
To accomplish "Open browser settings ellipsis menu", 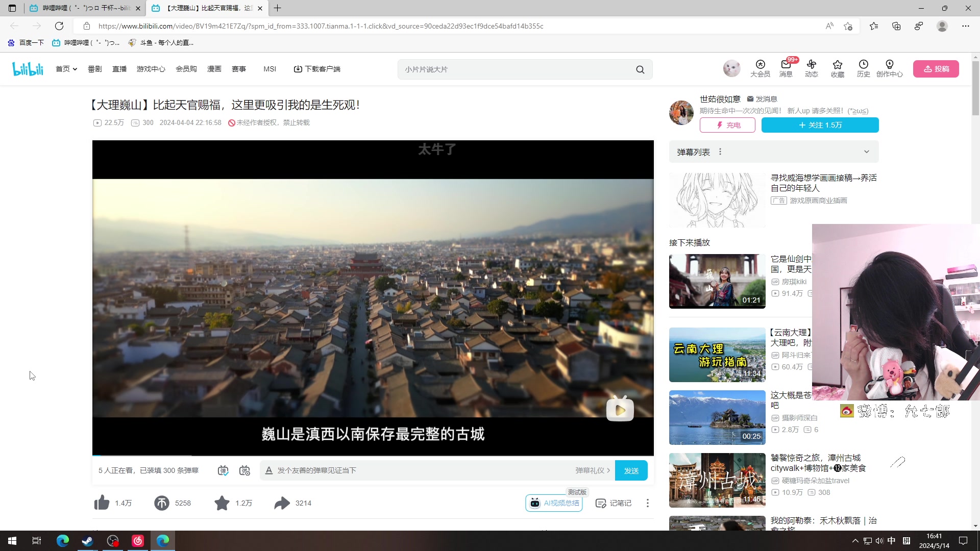I will tap(965, 26).
